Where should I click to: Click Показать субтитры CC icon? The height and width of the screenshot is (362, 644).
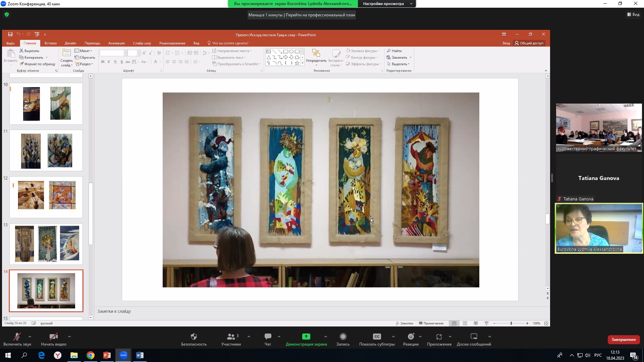tap(377, 337)
